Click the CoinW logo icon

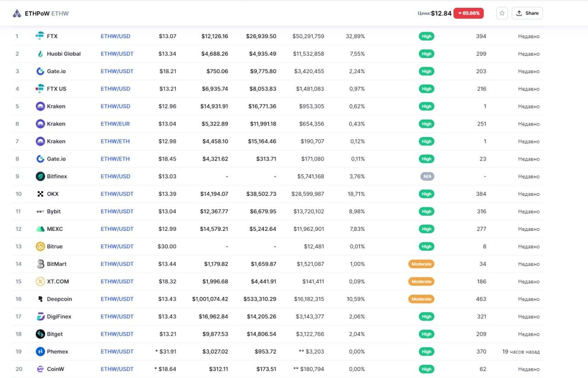tap(40, 369)
